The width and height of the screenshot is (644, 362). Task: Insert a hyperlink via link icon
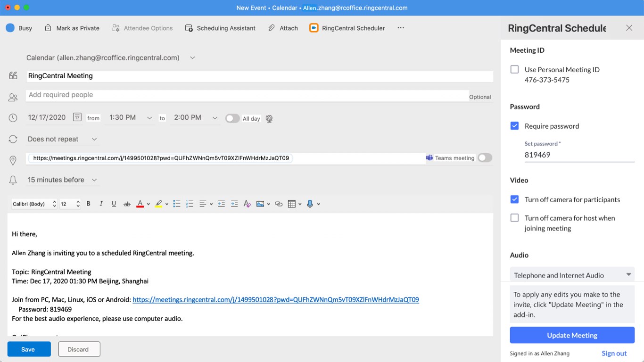pos(279,204)
